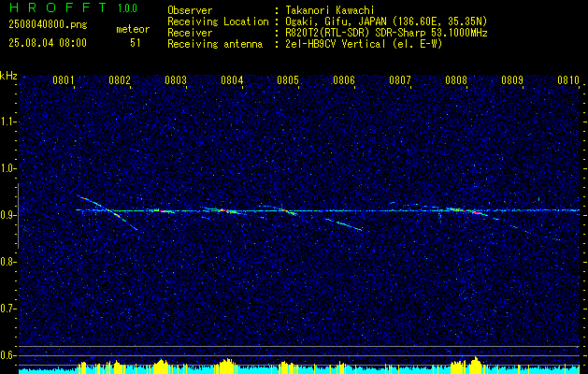Click the R820T2(RTL-SDR) SDR-Sharp 53.1000MHz text
588x374 pixels.
[386, 33]
